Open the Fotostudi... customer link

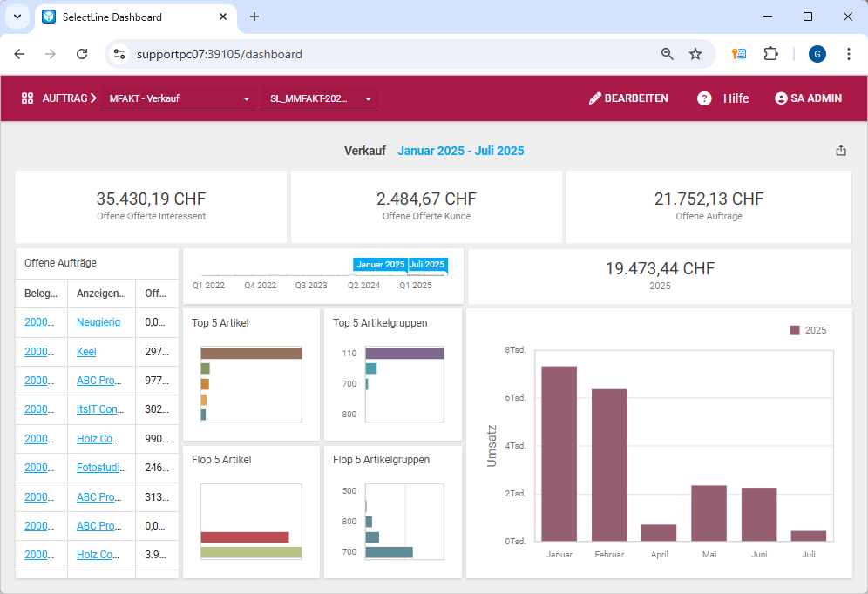coord(98,468)
